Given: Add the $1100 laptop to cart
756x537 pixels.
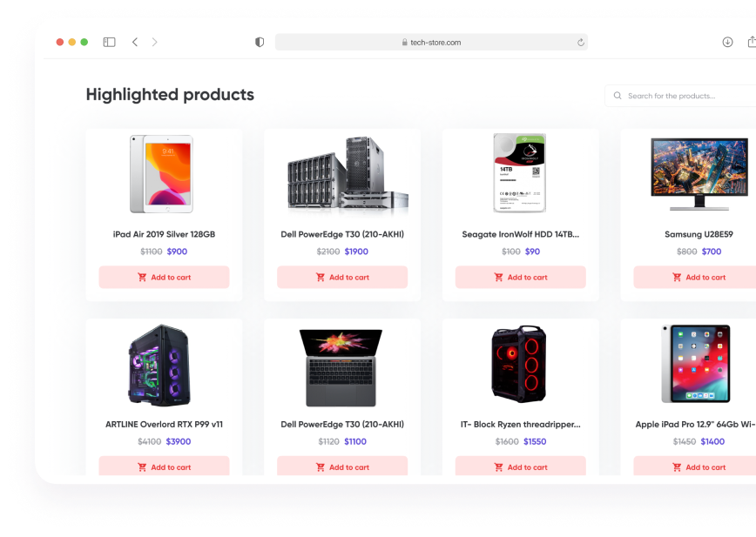Looking at the screenshot, I should pos(342,466).
